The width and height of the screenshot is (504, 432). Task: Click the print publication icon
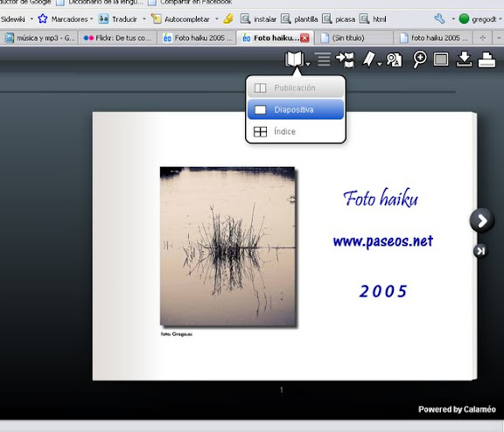tap(486, 59)
